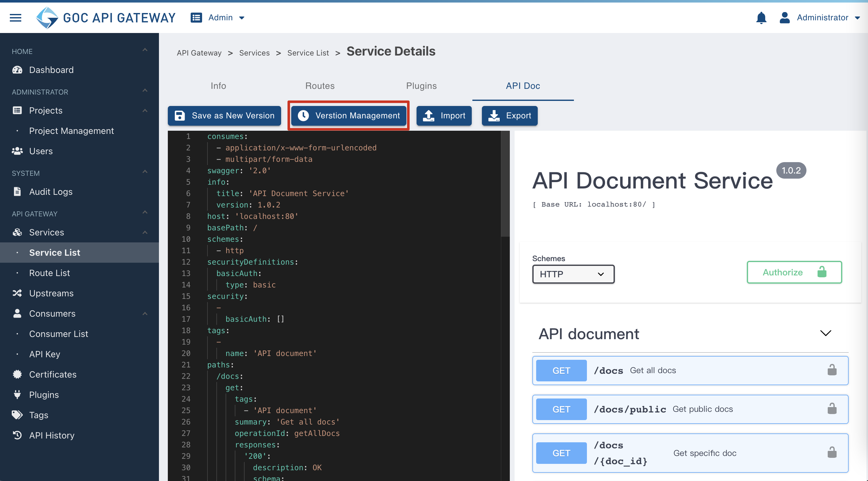
Task: Switch to the Info tab
Action: click(218, 86)
